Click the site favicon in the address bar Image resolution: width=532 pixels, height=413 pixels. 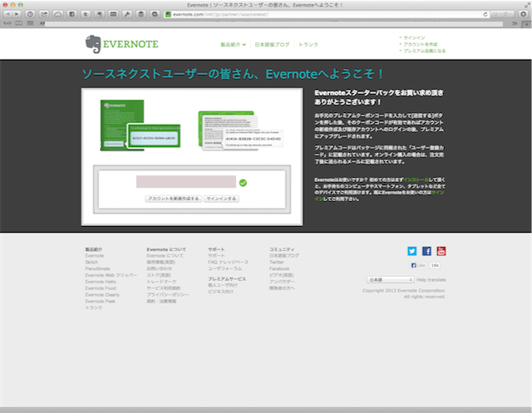168,14
